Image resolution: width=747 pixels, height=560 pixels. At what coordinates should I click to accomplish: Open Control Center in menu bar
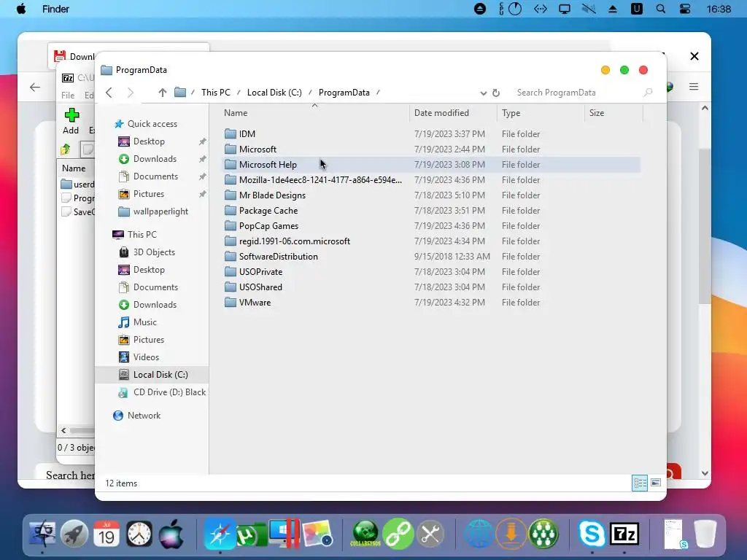click(x=685, y=9)
